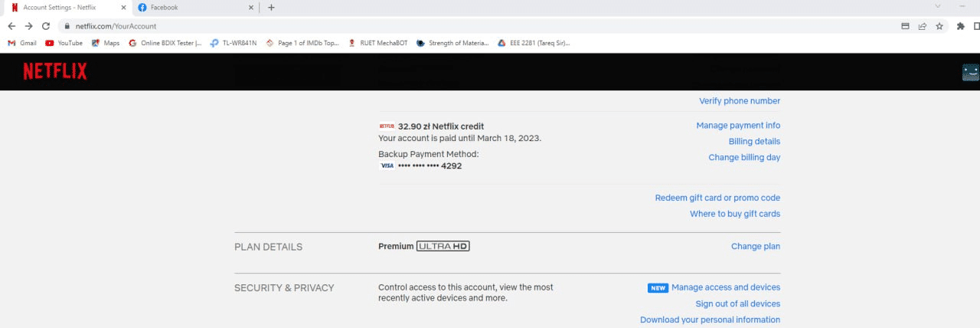Open the Gmail bookmark

pos(22,43)
